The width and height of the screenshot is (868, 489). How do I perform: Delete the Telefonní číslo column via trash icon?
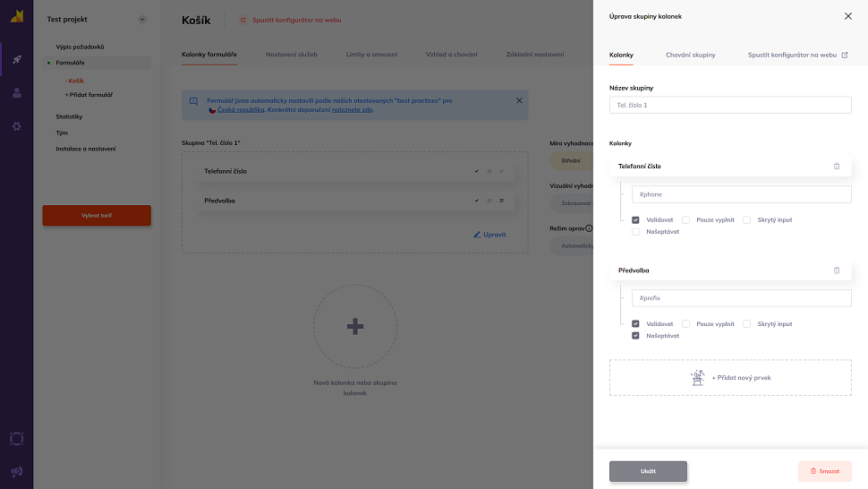(x=837, y=166)
